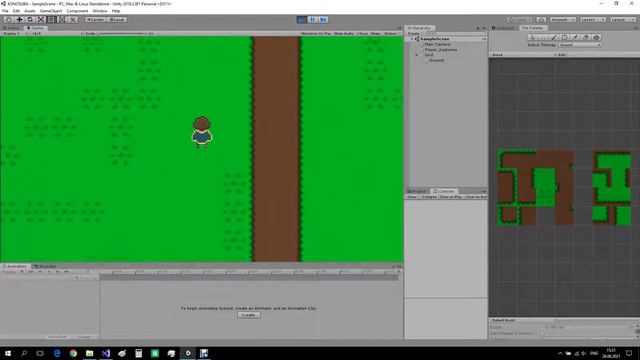Select the Tile Palette move tool
The height and width of the screenshot is (360, 640).
[543, 38]
